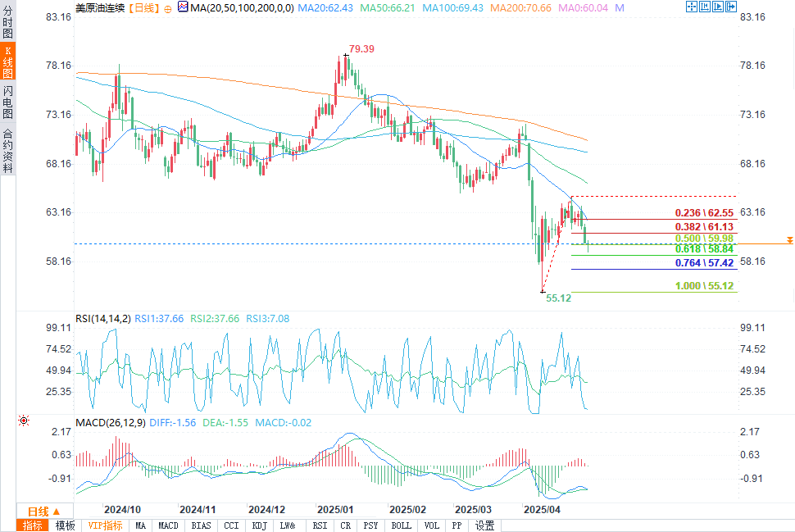Apply the RSI indicator button
The width and height of the screenshot is (795, 532).
point(320,525)
